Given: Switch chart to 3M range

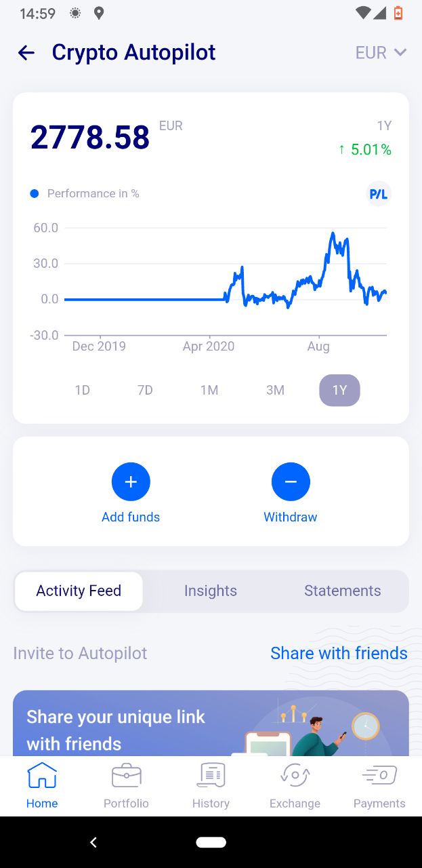Looking at the screenshot, I should pyautogui.click(x=275, y=390).
